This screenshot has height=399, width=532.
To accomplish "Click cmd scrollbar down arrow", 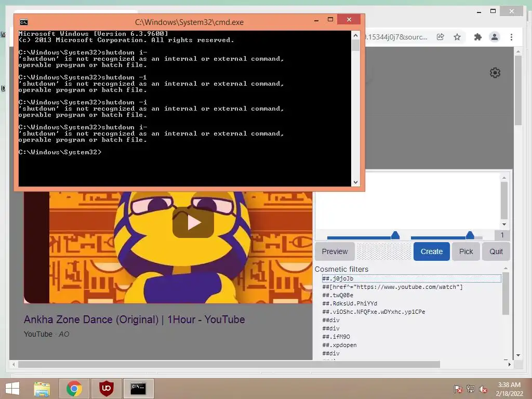I will coord(355,182).
